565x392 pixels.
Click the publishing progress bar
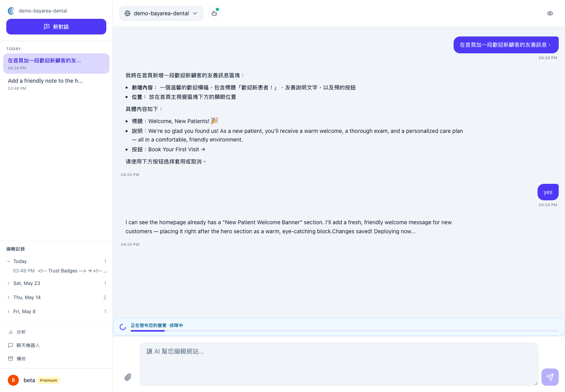click(x=344, y=331)
